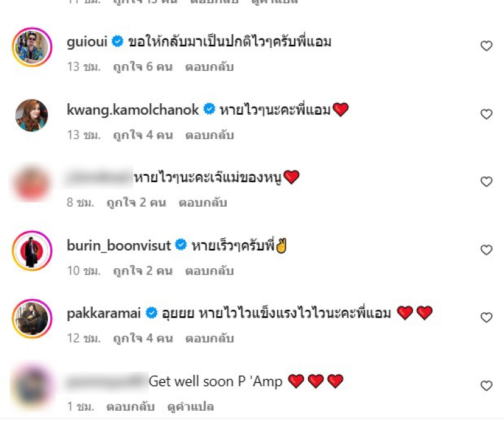Screen dimensions: 504x422
Task: Reply to guioui's comment with ตอบกลับ
Action: pos(209,67)
